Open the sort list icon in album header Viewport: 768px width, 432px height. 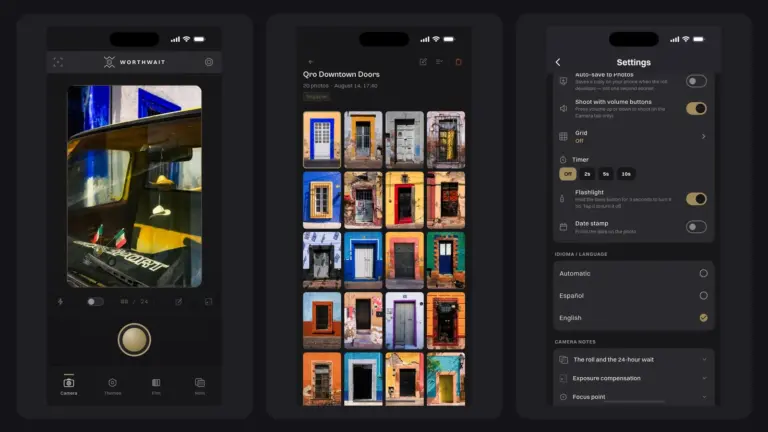(x=439, y=62)
